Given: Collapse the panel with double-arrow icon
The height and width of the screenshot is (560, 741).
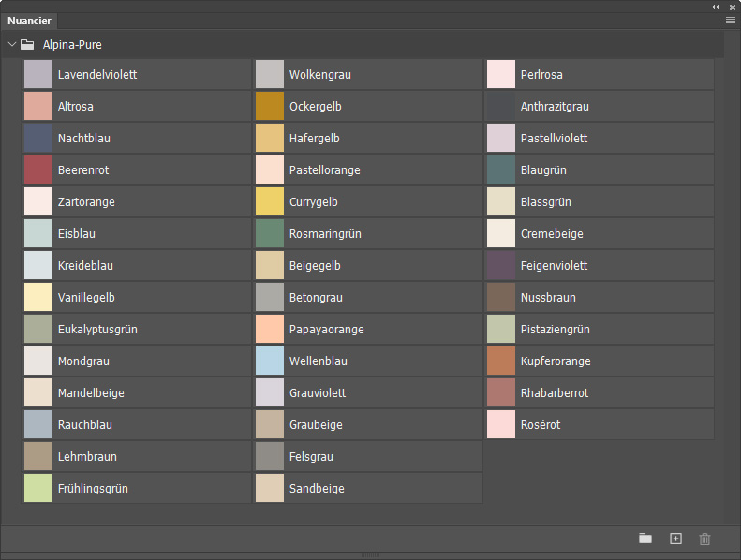Looking at the screenshot, I should (716, 7).
